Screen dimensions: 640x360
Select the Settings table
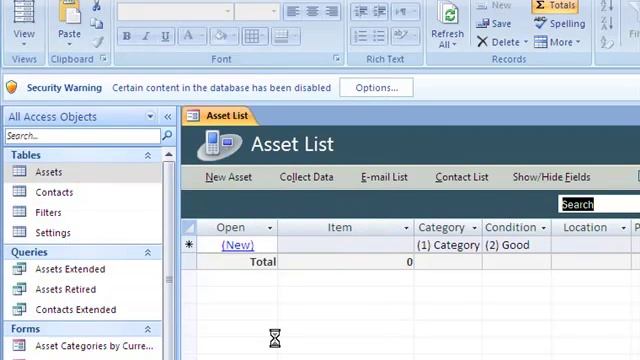pyautogui.click(x=83, y=233)
